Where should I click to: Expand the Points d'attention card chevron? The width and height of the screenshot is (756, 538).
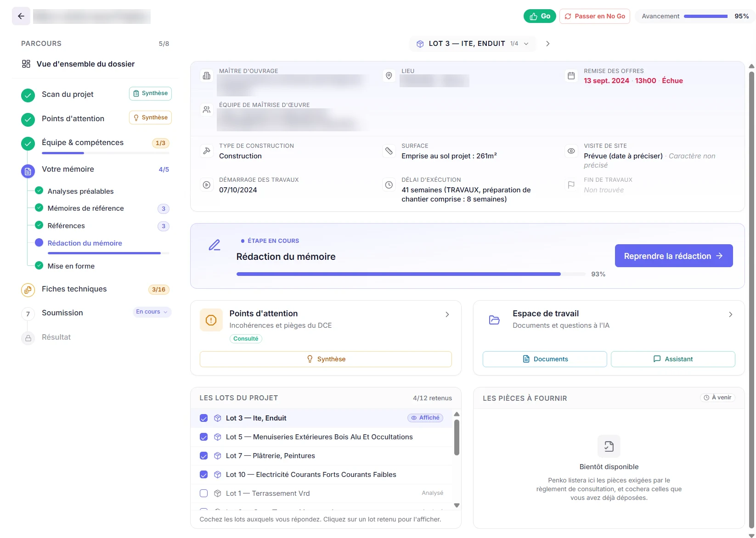[x=447, y=314]
